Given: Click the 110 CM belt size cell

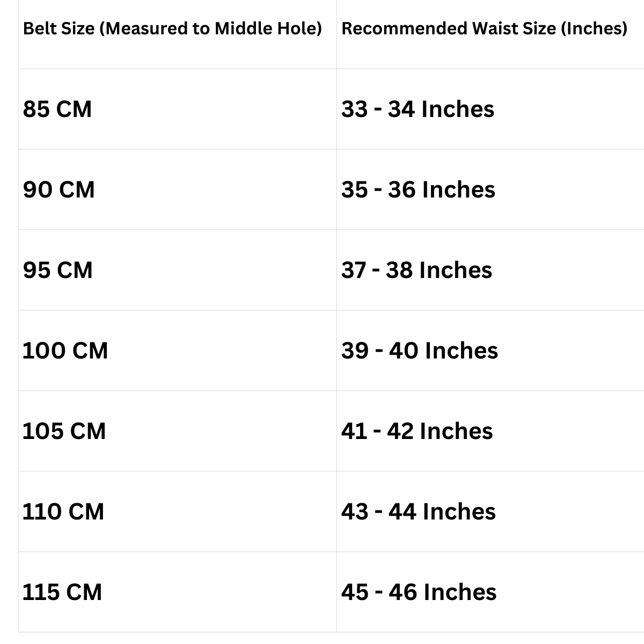Looking at the screenshot, I should (x=63, y=511).
